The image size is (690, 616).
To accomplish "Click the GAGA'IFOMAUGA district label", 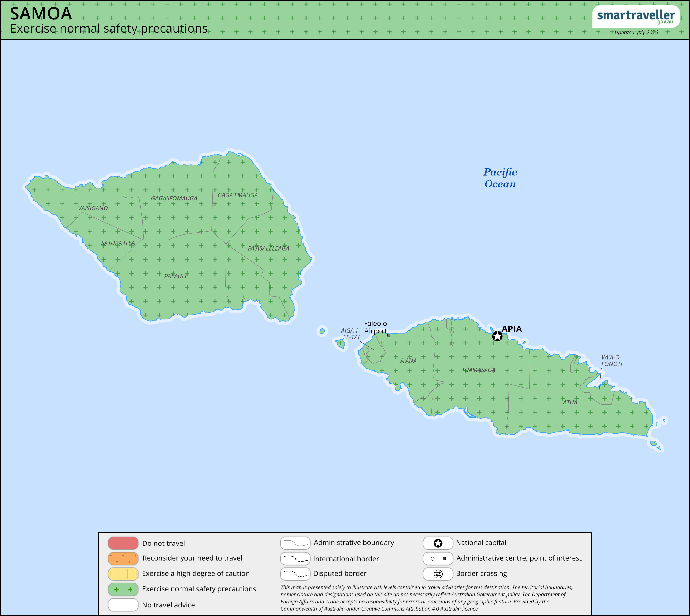I will point(174,198).
